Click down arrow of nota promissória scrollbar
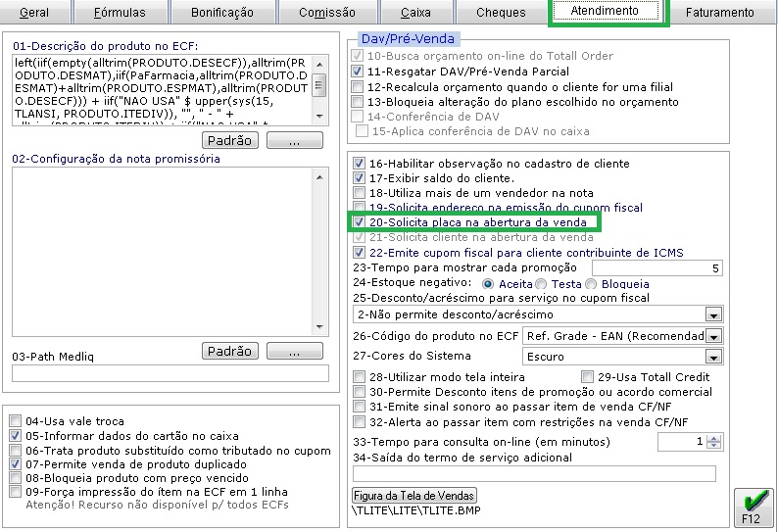The image size is (778, 532). [320, 327]
